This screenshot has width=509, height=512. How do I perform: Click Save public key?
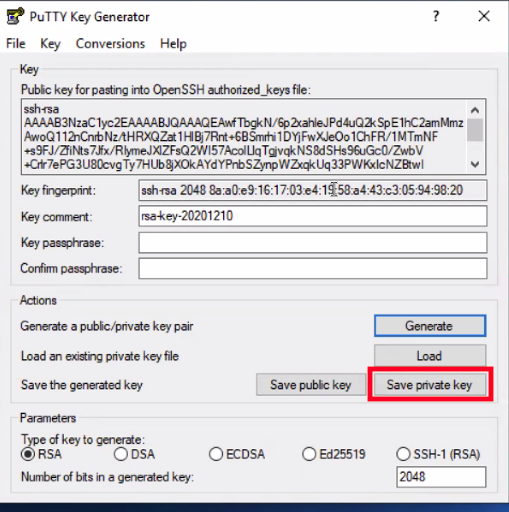point(311,385)
